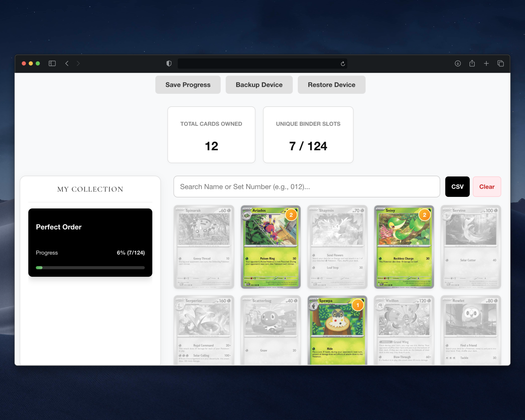
Task: Show tab overview using the overlapping squares icon
Action: click(x=501, y=63)
